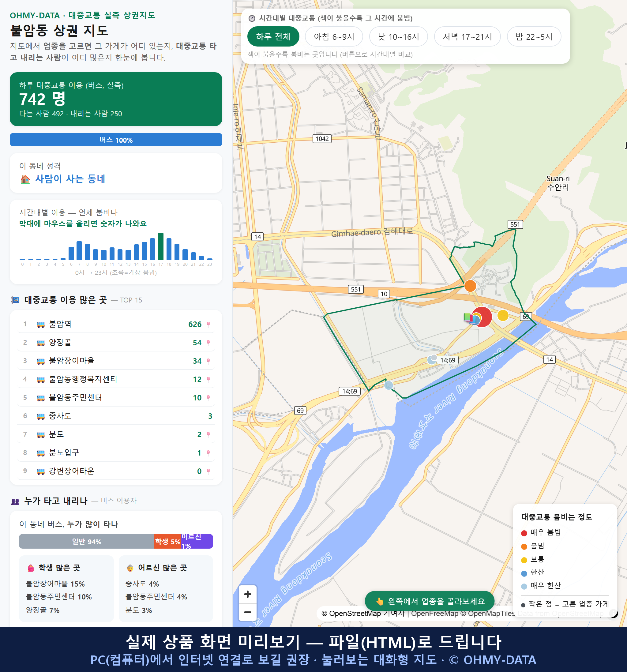Click the orange busy marker near route 551
Screen dimensions: 627x672
[x=470, y=286]
